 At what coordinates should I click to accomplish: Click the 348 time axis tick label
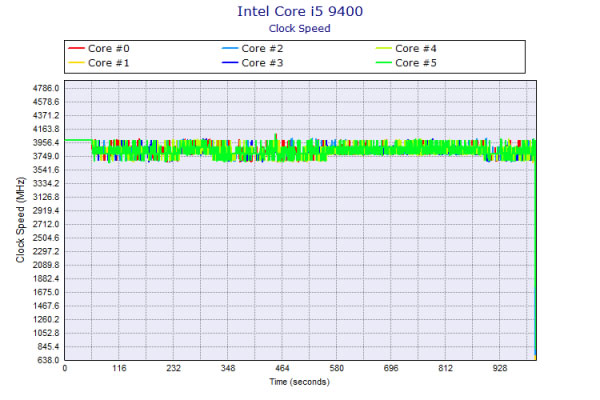coord(228,368)
